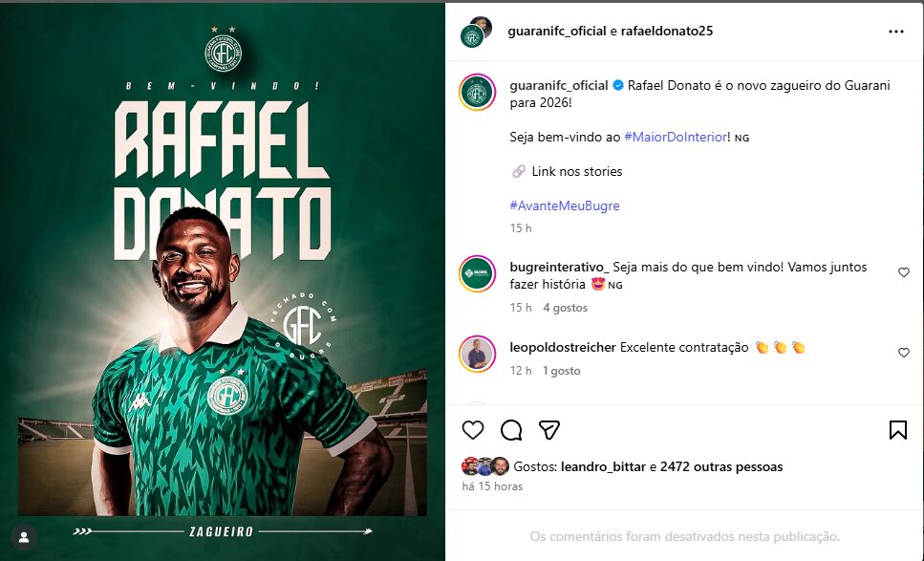Open bugreinterativo_ username link
Screen dimensions: 924x561
coord(559,267)
